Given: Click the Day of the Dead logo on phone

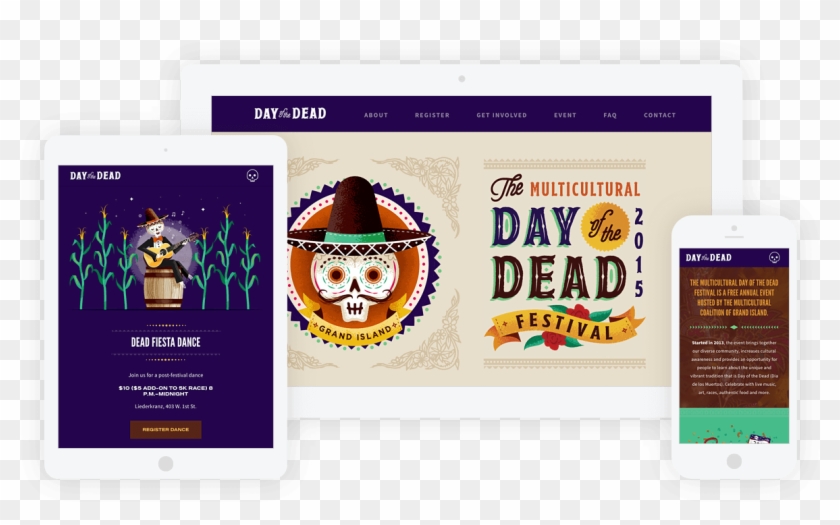Looking at the screenshot, I should click(708, 257).
